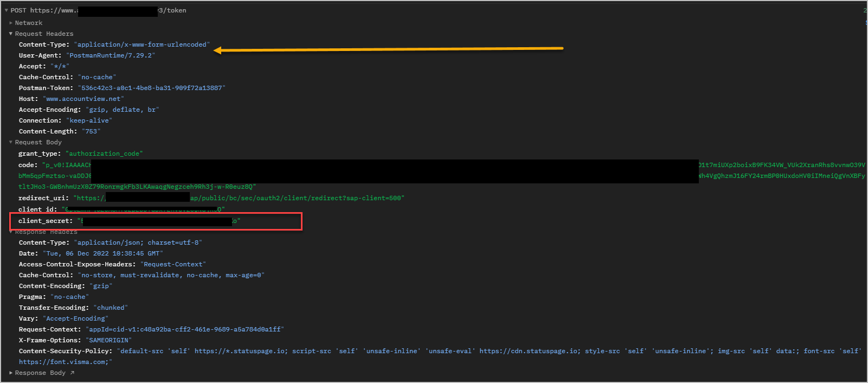Click the authorization_code grant_type value

(104, 154)
